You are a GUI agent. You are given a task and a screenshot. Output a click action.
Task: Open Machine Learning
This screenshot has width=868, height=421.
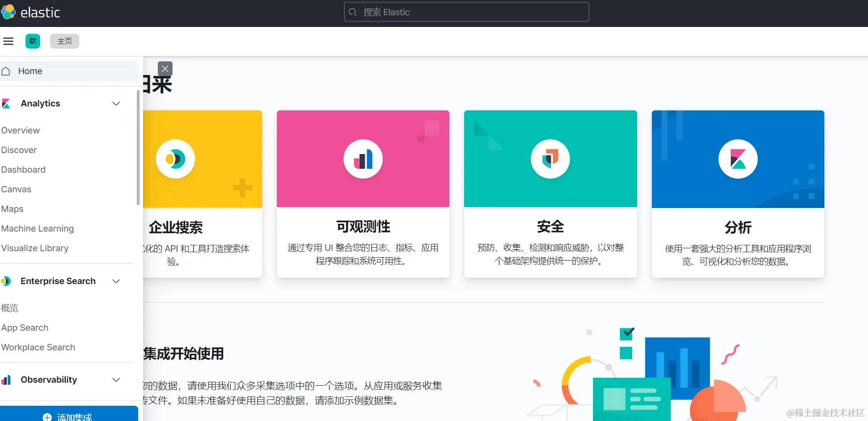click(37, 229)
